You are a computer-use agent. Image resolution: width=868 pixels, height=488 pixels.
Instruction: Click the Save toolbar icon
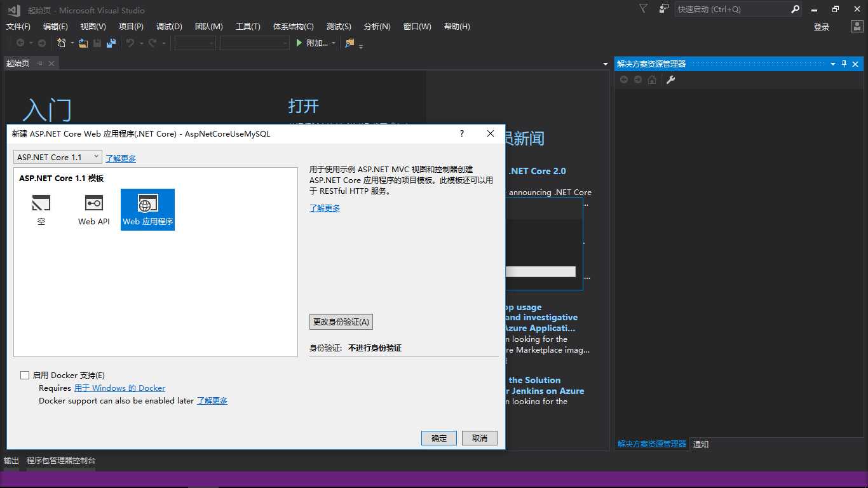(x=97, y=43)
